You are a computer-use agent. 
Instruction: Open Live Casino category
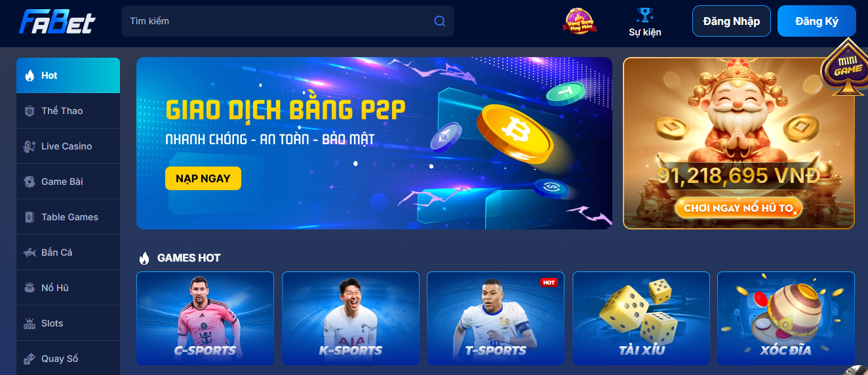[x=68, y=146]
